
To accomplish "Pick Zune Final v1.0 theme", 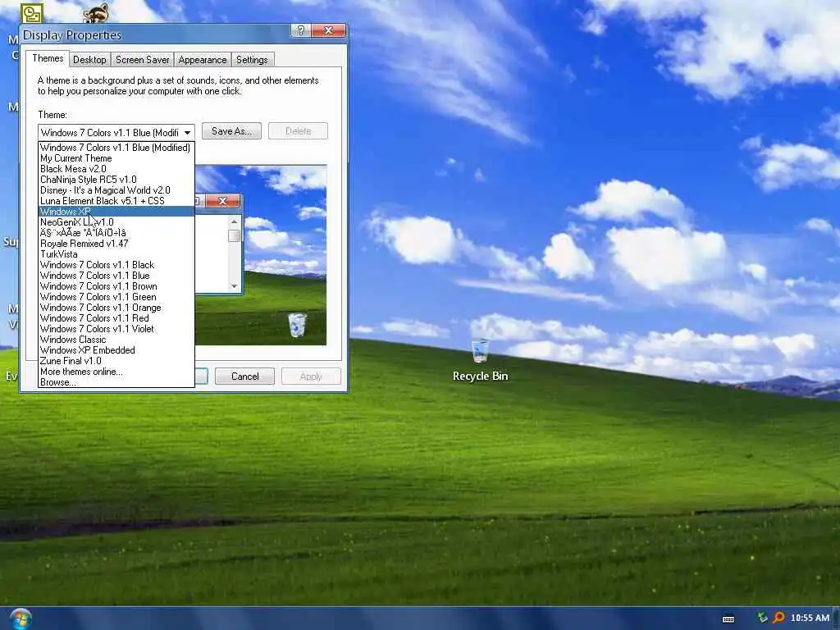I will point(116,361).
